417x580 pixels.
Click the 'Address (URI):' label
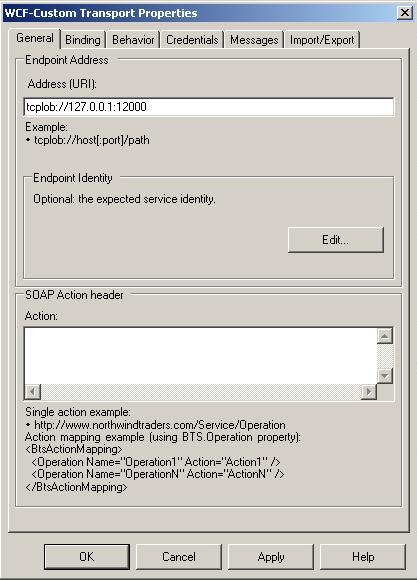[62, 84]
